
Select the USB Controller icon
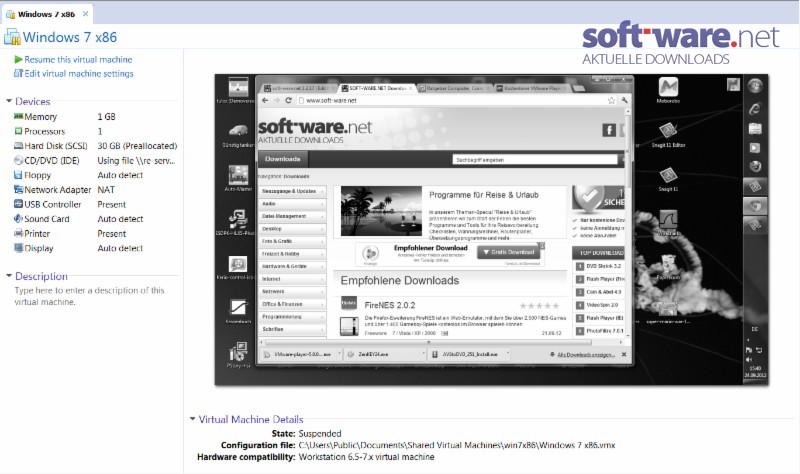coord(18,204)
